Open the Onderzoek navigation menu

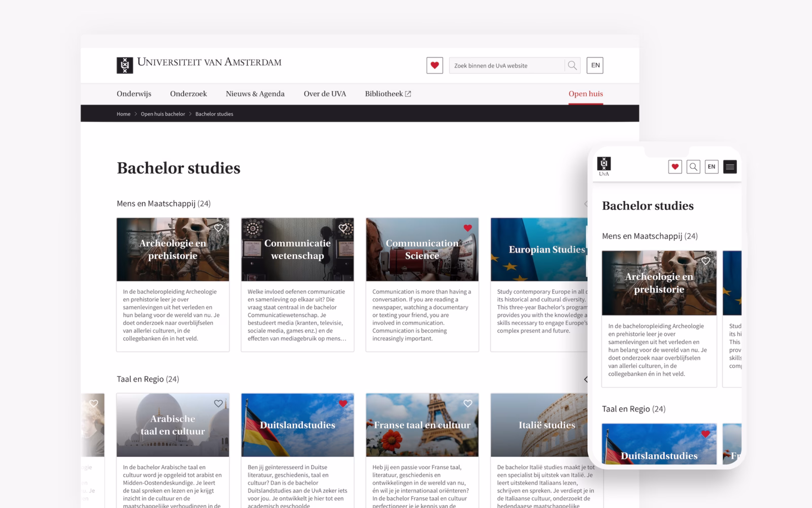click(188, 93)
